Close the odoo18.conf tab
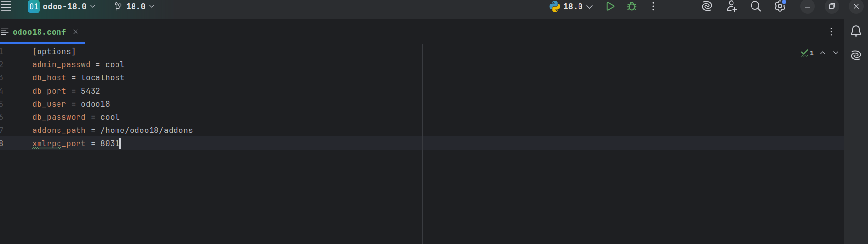The image size is (868, 244). coord(76,32)
